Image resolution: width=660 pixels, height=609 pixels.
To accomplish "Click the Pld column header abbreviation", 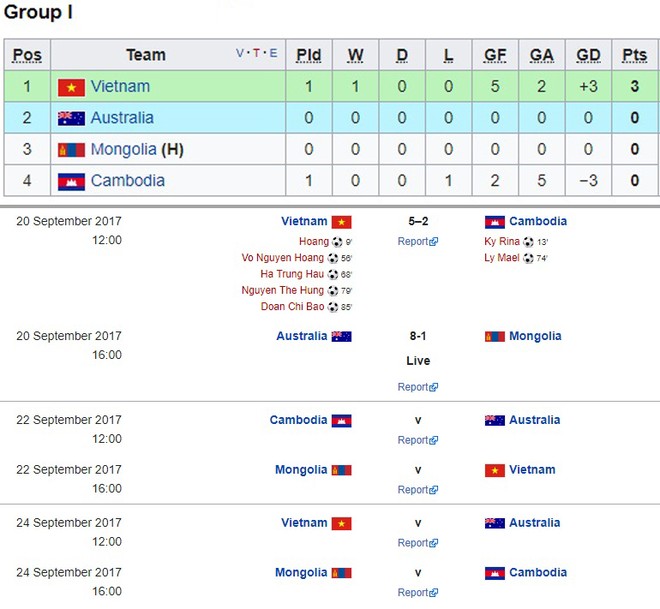I will (309, 55).
